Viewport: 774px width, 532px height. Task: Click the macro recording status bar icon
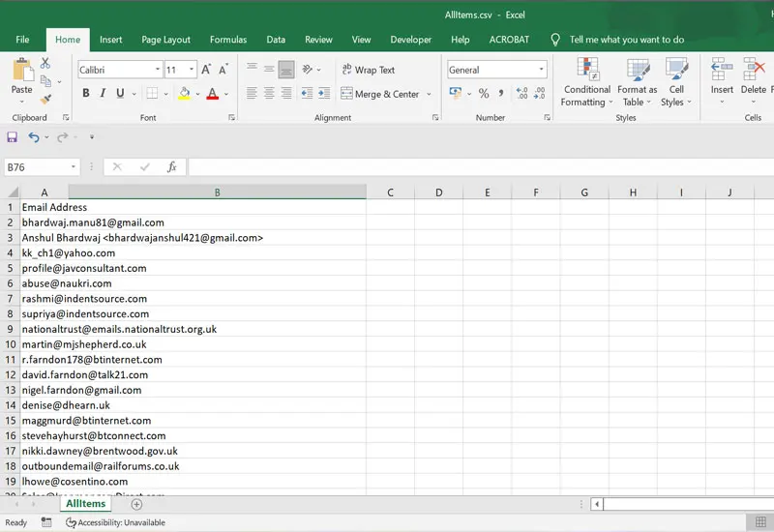(46, 522)
